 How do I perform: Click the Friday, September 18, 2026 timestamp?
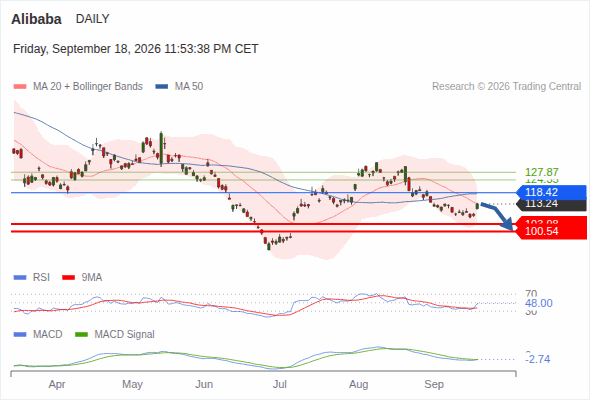[x=135, y=49]
